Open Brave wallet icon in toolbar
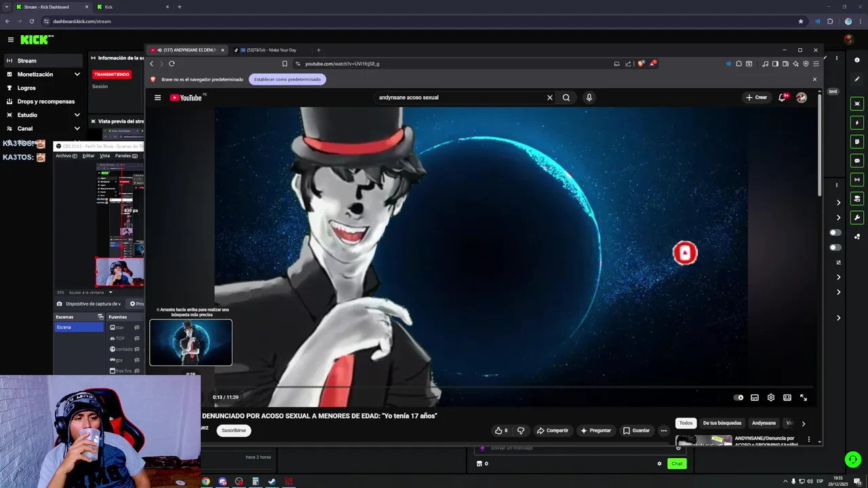 click(x=785, y=64)
